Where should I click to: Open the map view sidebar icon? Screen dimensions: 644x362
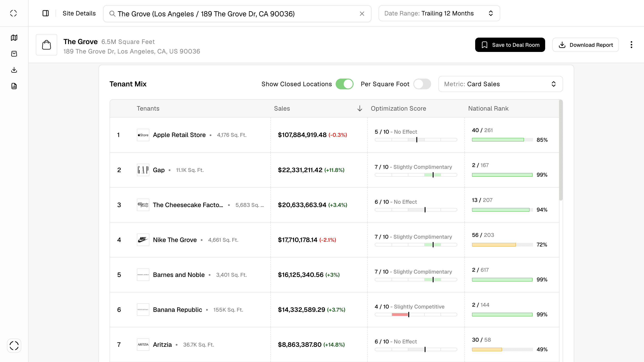tap(14, 38)
